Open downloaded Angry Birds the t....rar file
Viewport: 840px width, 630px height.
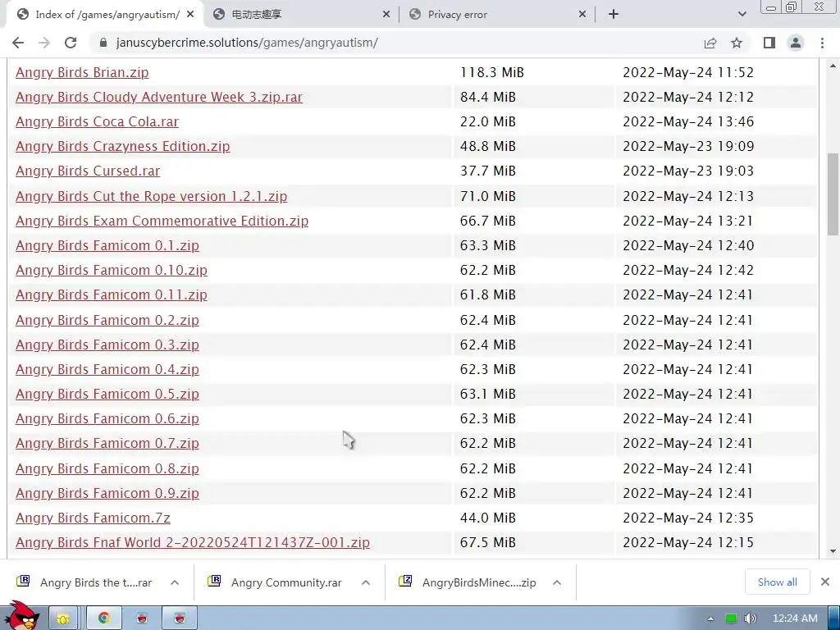click(85, 582)
